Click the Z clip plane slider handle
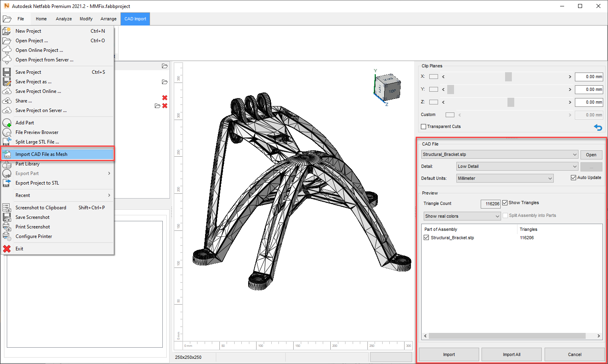The image size is (608, 364). click(x=511, y=102)
